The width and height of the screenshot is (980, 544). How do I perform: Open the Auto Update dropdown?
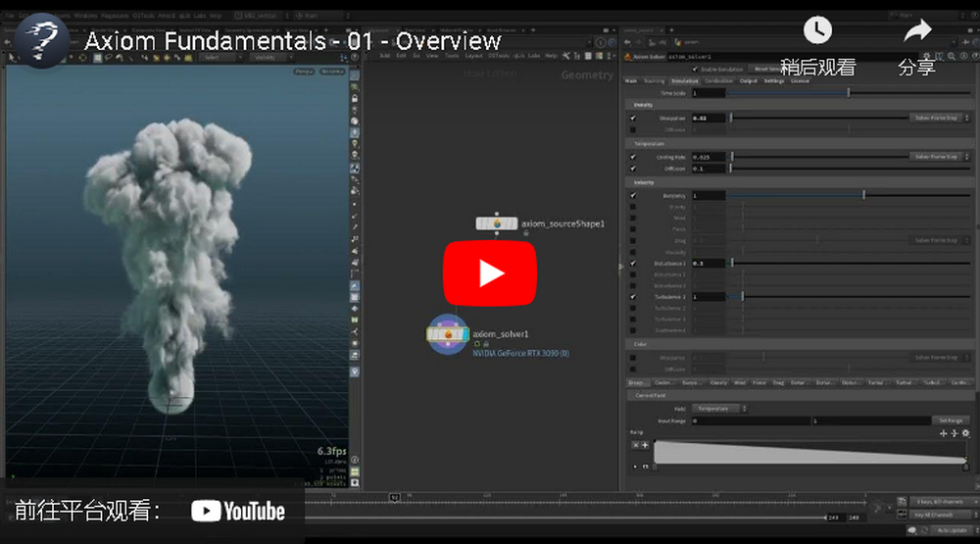click(955, 530)
